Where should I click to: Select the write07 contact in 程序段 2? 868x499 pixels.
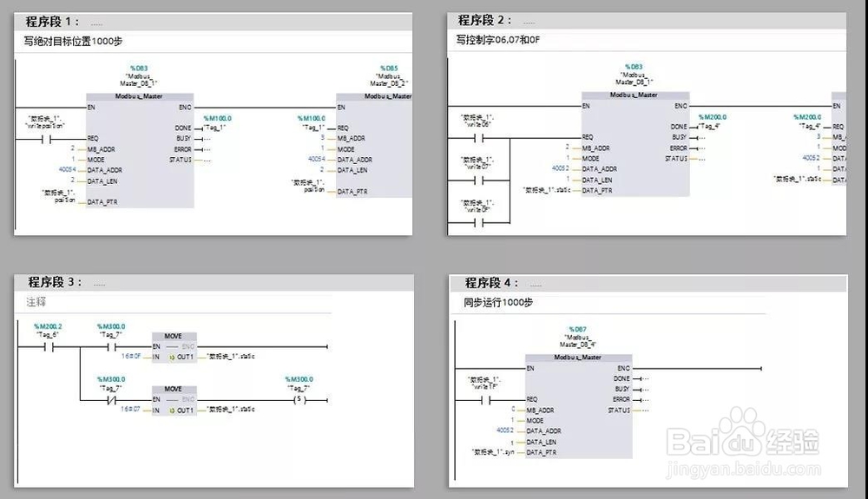tap(479, 181)
